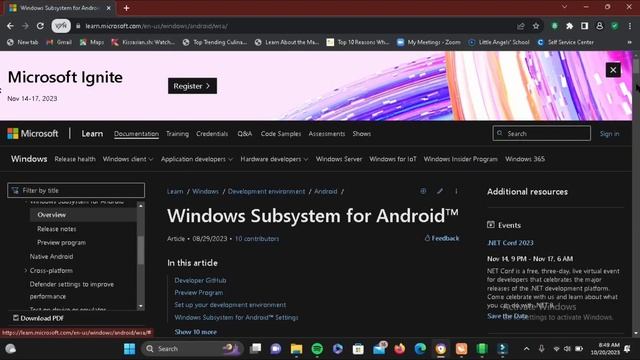Open Microsoft Store from the taskbar

tap(358, 349)
